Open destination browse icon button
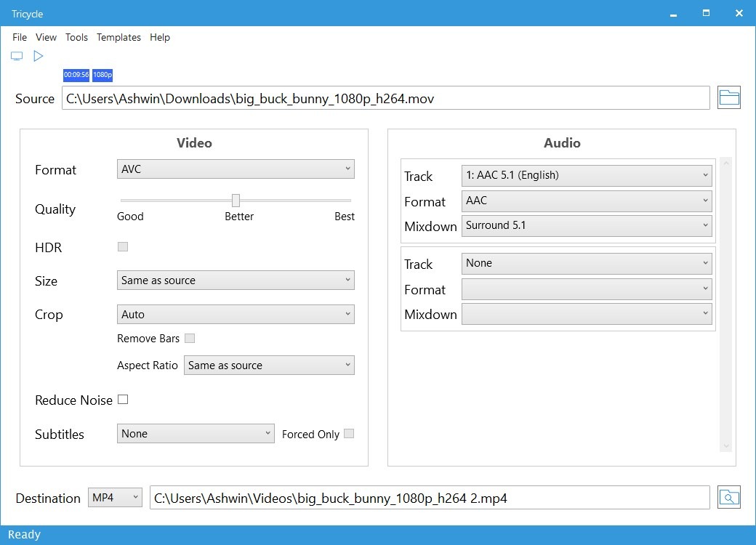Viewport: 756px width, 545px height. pos(728,498)
